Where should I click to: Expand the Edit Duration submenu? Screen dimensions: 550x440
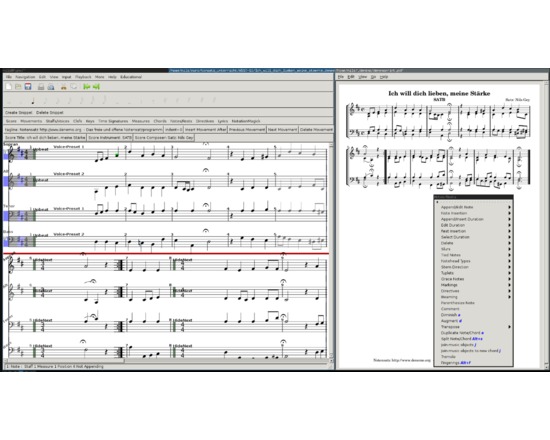click(x=474, y=225)
